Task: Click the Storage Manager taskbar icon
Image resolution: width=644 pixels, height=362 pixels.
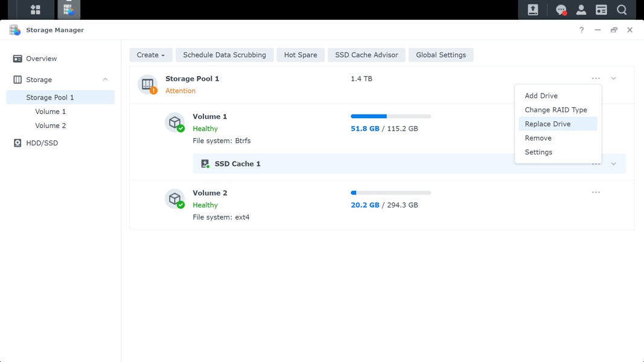Action: tap(69, 9)
